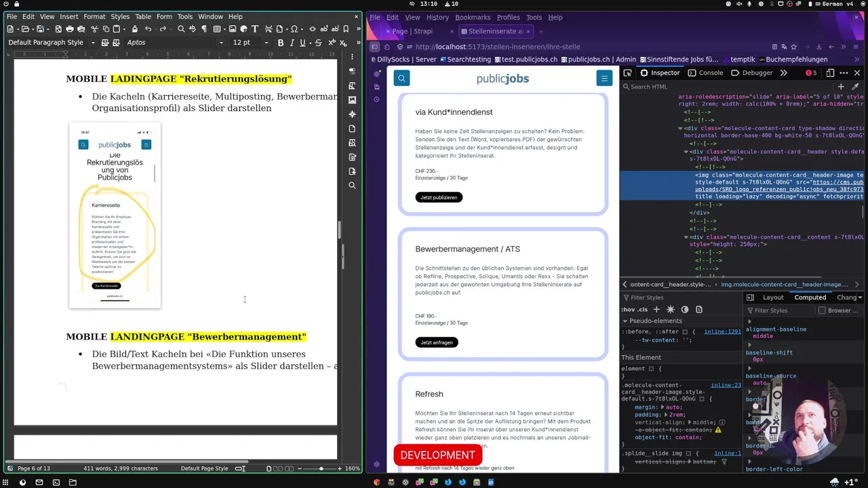Open the Paragraph Style dropdown
Viewport: 868px width, 488px height.
(93, 43)
